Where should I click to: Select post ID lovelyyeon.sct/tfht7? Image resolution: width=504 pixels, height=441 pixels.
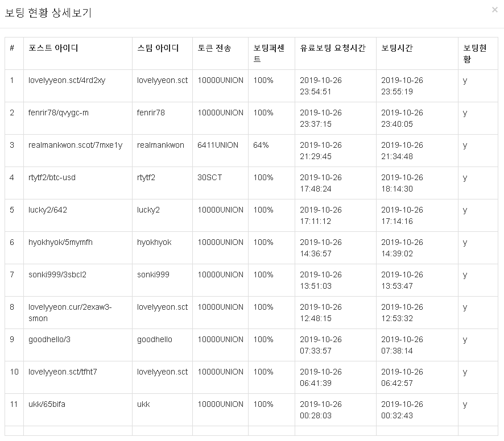[63, 372]
